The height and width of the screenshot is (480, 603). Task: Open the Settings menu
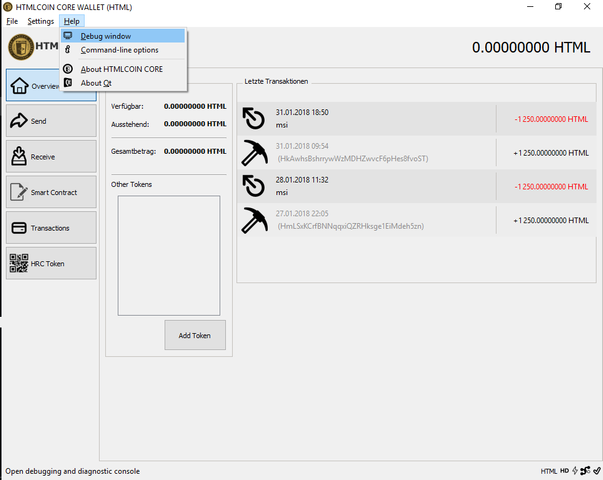[x=40, y=22]
